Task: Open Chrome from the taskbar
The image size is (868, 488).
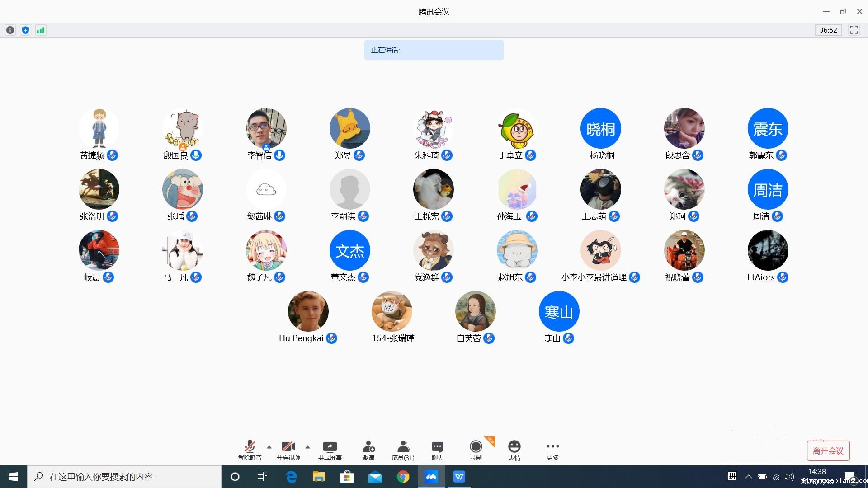Action: 403,477
